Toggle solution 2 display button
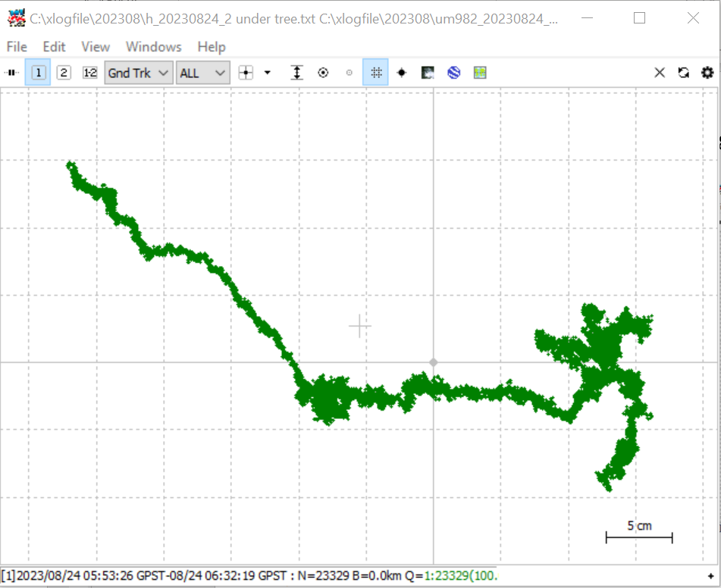The image size is (721, 588). coord(64,73)
